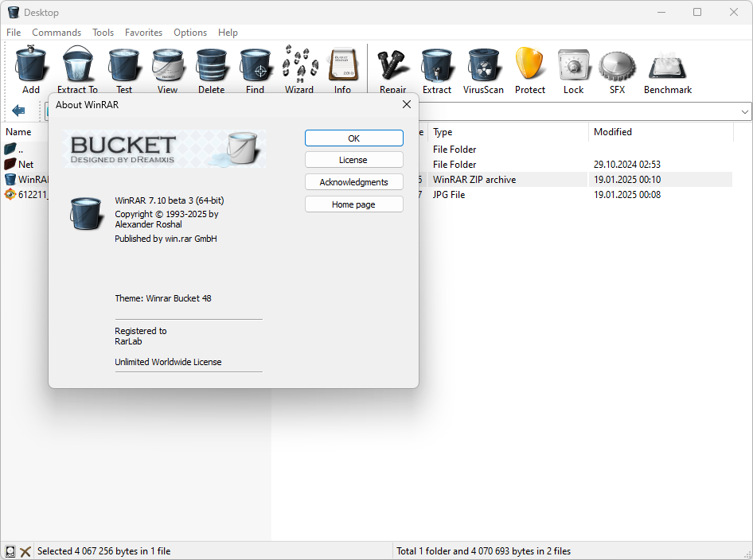Sort by the Type column header

[508, 131]
